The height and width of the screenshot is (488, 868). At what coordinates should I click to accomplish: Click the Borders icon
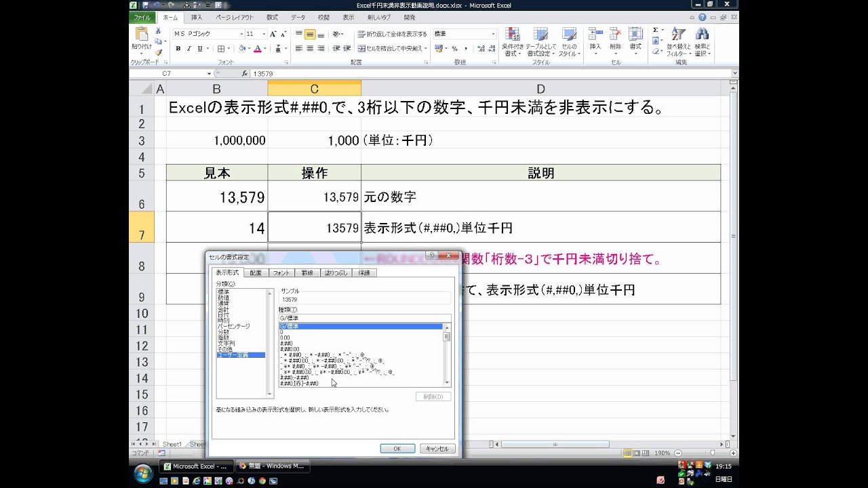tap(220, 49)
